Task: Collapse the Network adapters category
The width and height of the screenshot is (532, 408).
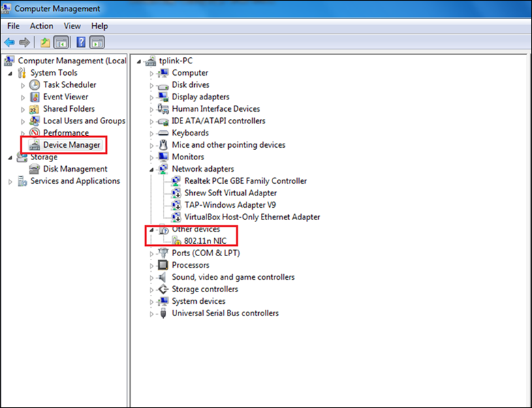Action: tap(151, 170)
